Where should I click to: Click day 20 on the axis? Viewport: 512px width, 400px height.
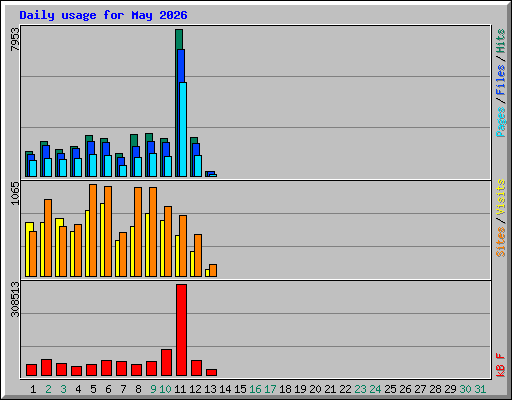315,389
